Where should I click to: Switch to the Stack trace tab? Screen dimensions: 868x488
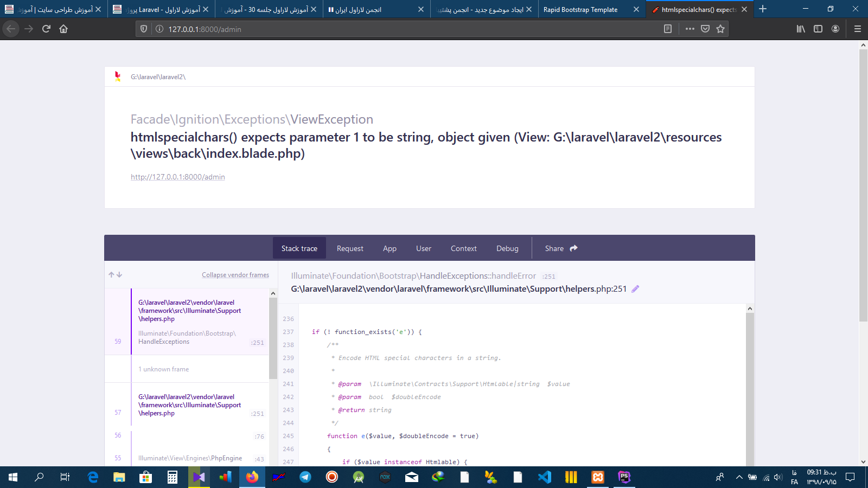point(299,248)
